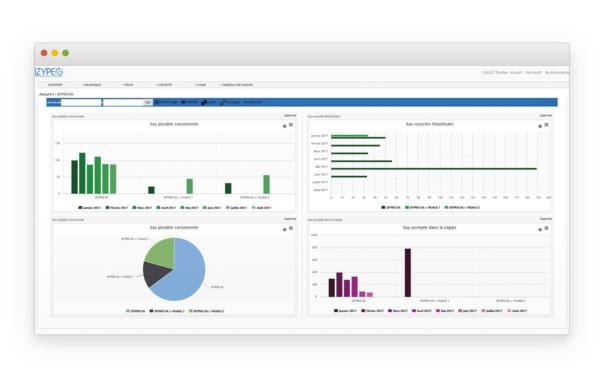Open the + TEXTE menu

click(128, 85)
